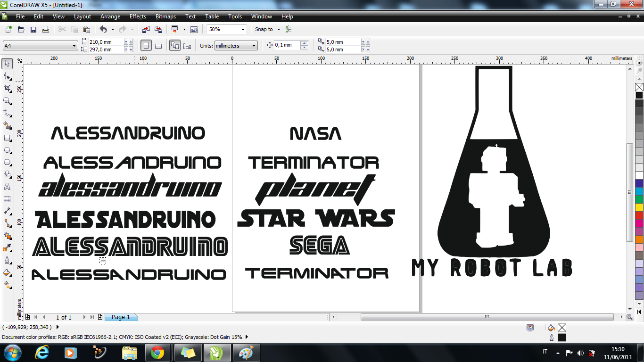This screenshot has width=644, height=362.
Task: Click the outline color indicator in status bar
Action: [562, 337]
